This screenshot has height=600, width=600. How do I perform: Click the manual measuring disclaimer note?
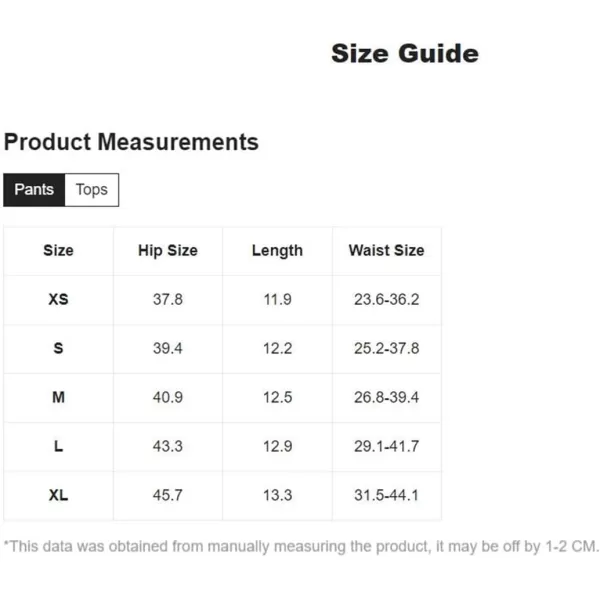click(301, 547)
